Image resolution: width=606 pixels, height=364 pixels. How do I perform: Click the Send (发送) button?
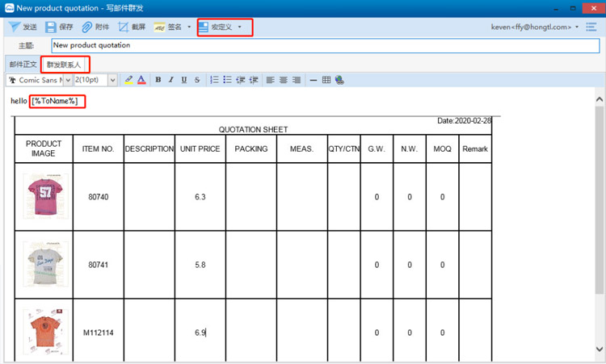tap(23, 27)
